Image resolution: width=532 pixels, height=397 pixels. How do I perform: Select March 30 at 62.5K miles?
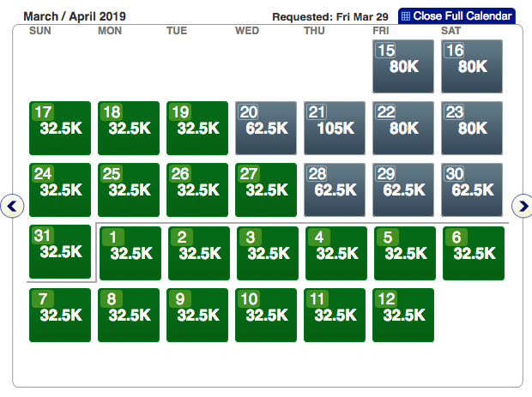(x=472, y=189)
